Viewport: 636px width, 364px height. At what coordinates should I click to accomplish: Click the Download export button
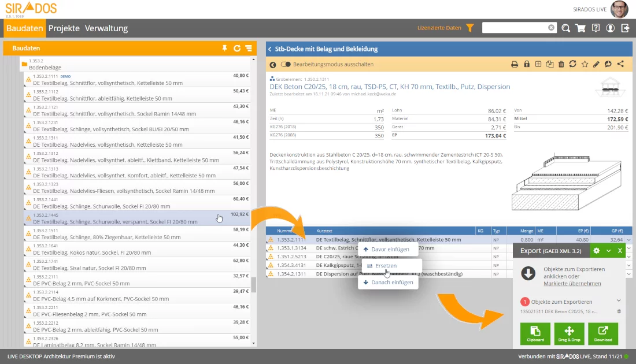[603, 333]
